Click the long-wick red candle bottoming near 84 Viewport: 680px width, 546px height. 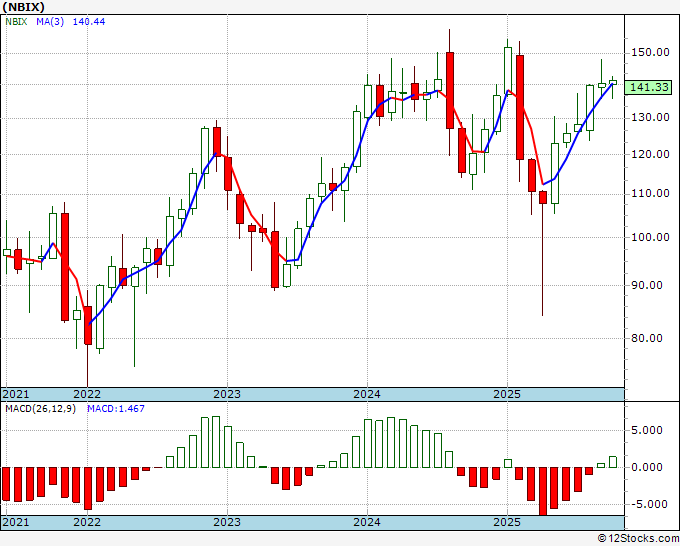click(x=543, y=253)
